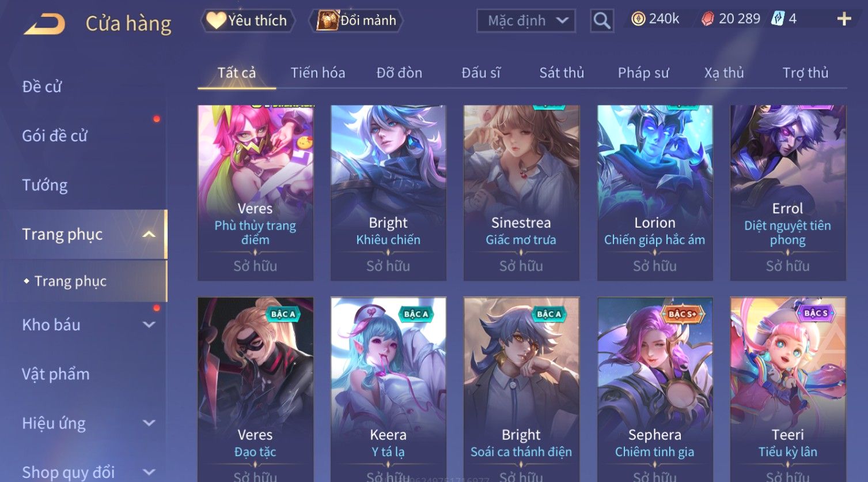This screenshot has height=482, width=868.
Task: Tap the plus icon to add currency
Action: point(844,19)
